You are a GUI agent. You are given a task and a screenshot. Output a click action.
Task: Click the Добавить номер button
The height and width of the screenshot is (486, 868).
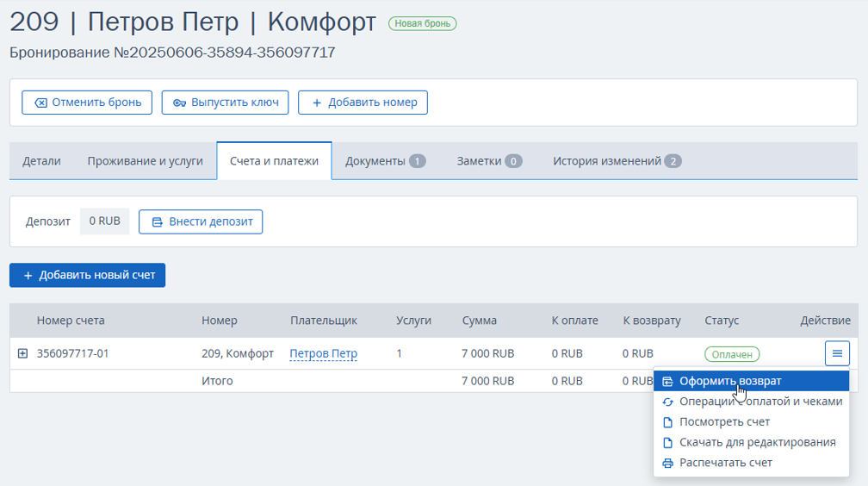tap(363, 103)
